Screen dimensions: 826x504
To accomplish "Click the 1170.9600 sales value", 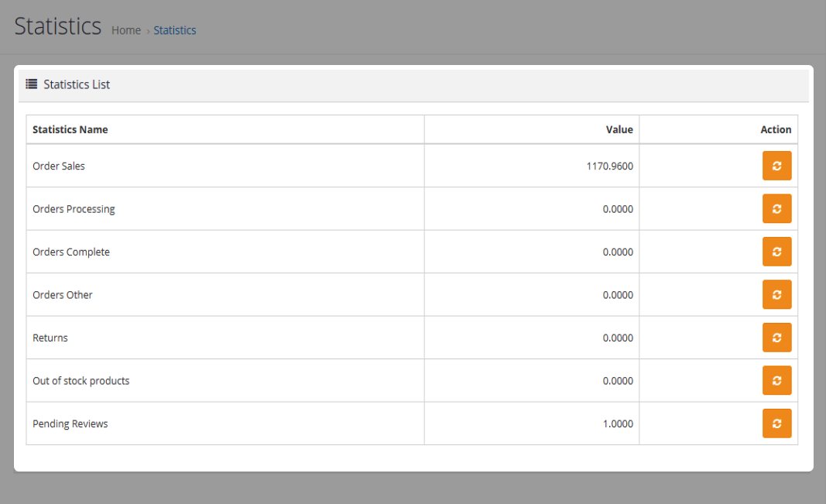I will (609, 166).
